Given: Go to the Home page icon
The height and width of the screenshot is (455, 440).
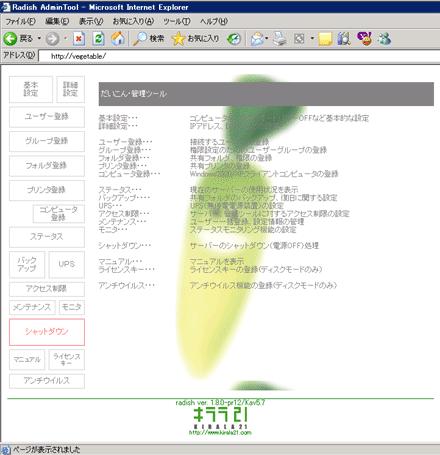Looking at the screenshot, I should [118, 39].
